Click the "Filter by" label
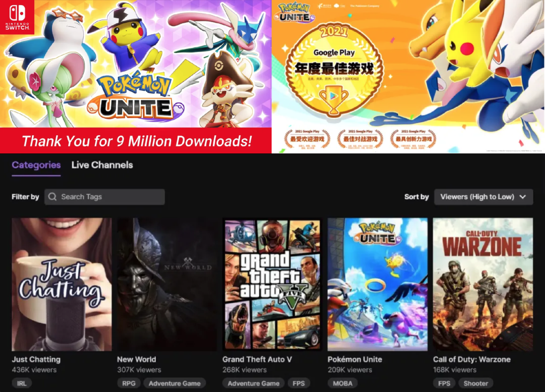545x392 pixels. (25, 197)
